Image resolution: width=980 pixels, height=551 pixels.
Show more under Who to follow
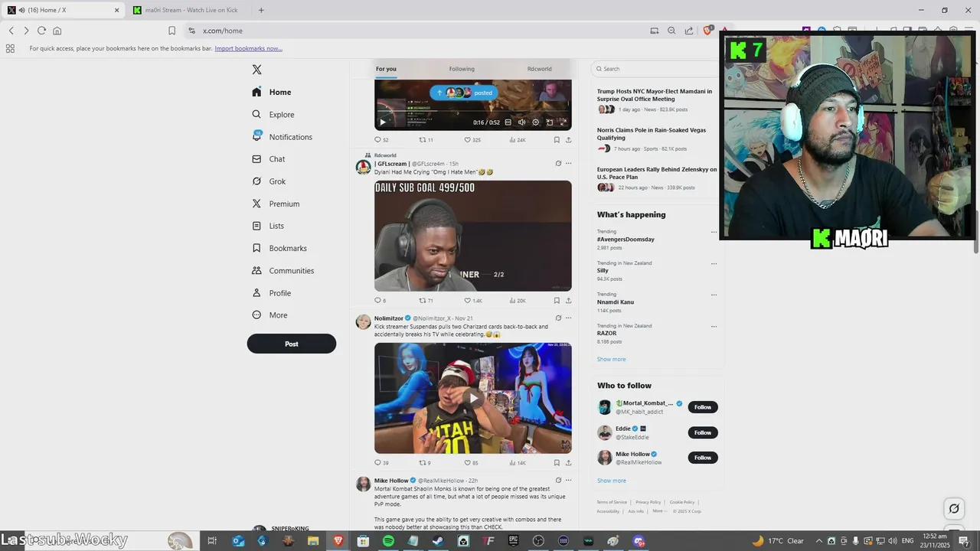tap(611, 481)
